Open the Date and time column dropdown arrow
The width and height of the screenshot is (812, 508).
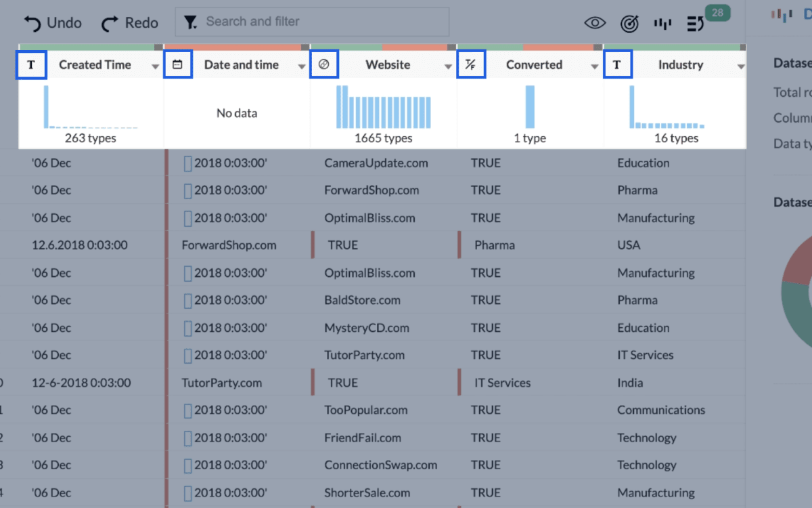tap(302, 66)
